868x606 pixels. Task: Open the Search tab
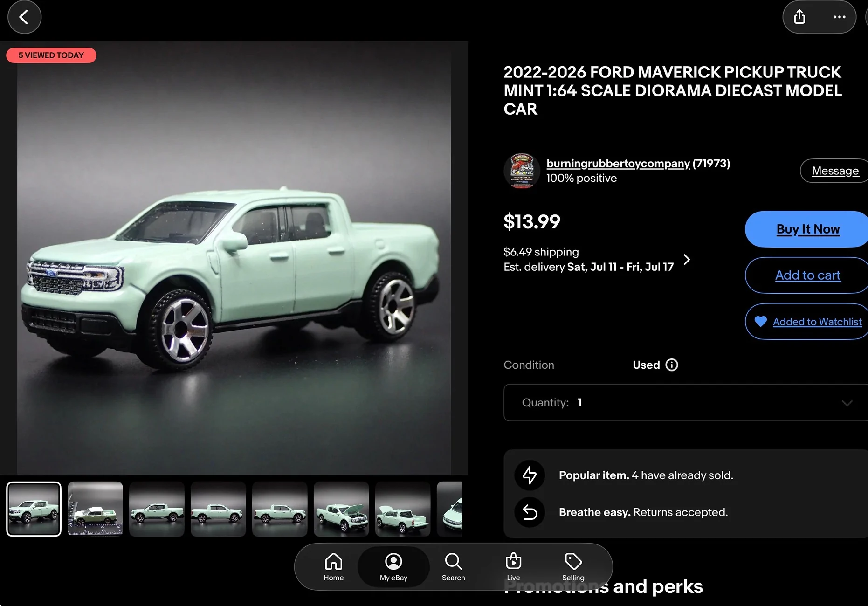pos(454,567)
